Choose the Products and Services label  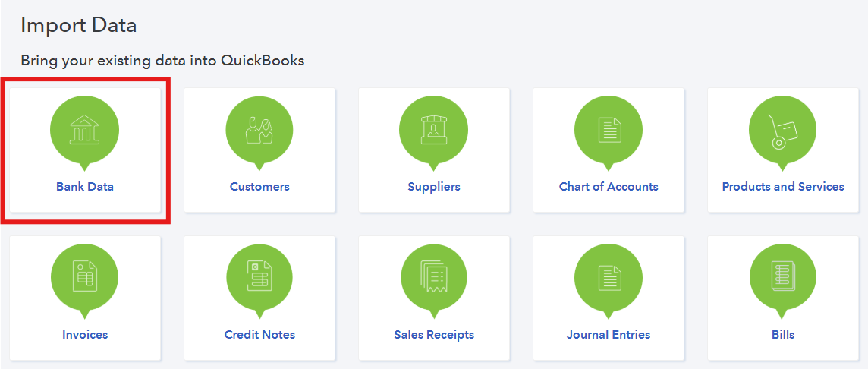(x=783, y=186)
